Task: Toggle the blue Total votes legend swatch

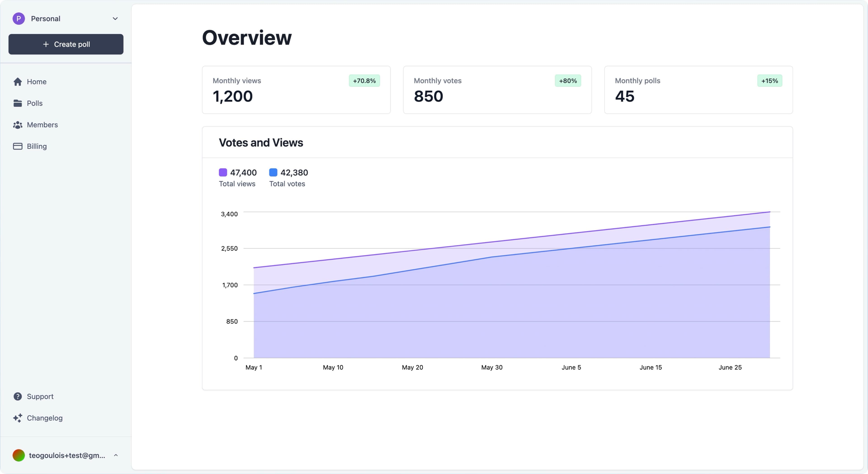Action: (x=273, y=172)
